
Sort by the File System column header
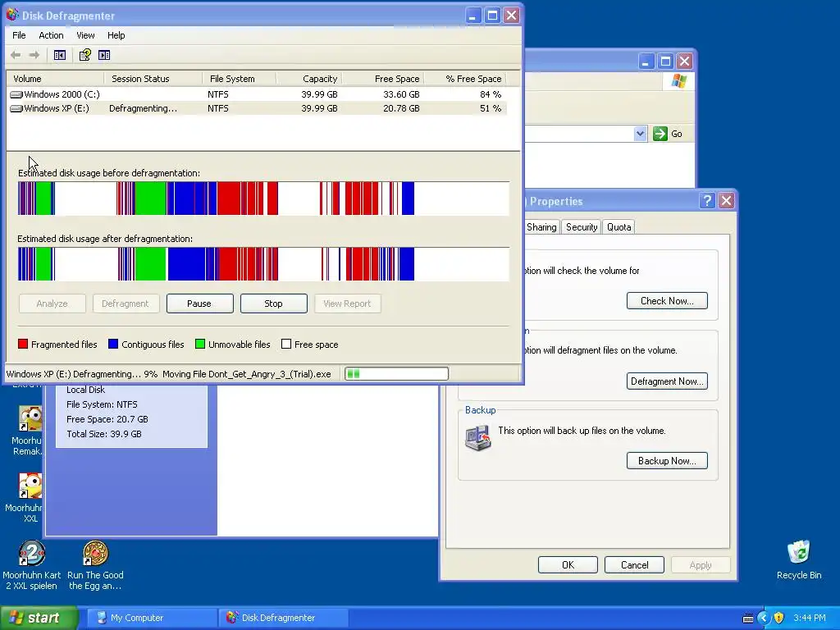coord(240,79)
